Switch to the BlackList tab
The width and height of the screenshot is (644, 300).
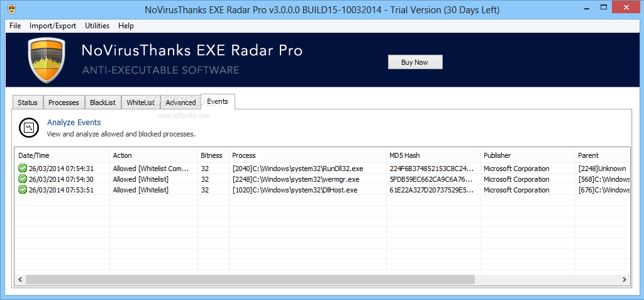[103, 103]
